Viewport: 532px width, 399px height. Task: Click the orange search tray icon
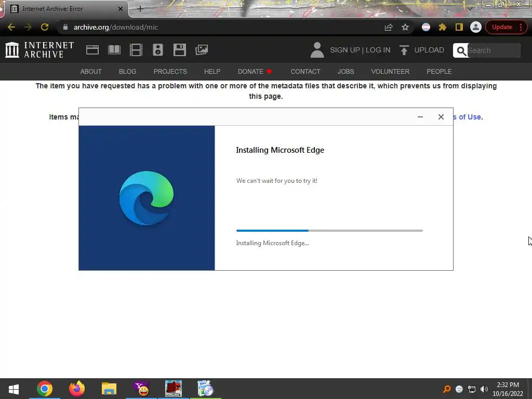(447, 389)
